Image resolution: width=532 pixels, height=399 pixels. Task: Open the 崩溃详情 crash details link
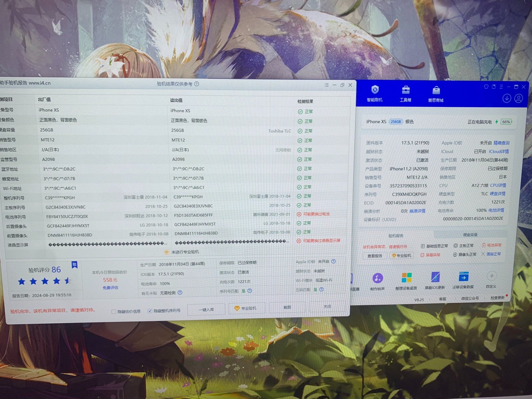pyautogui.click(x=417, y=211)
